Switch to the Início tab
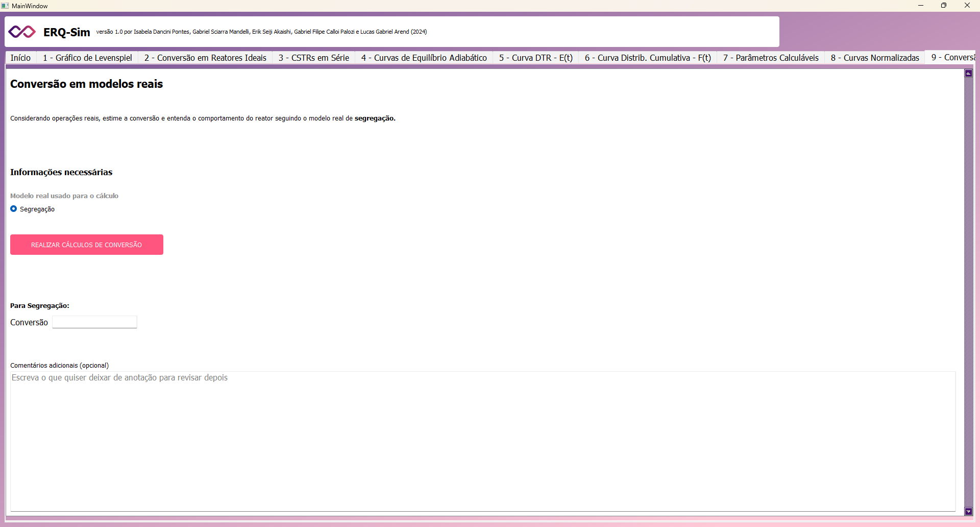 click(x=20, y=58)
